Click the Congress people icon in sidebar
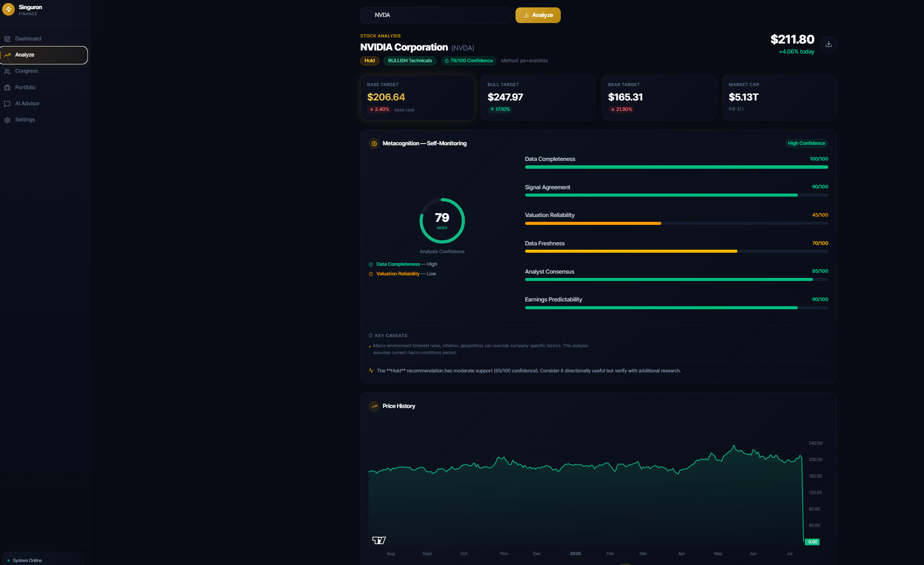The image size is (924, 565). [x=7, y=71]
